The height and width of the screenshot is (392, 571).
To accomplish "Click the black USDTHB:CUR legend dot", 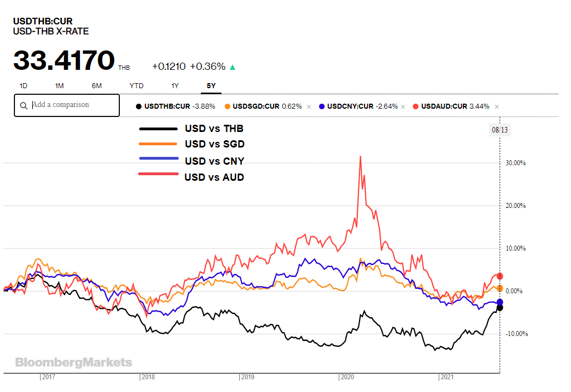I will pyautogui.click(x=139, y=106).
